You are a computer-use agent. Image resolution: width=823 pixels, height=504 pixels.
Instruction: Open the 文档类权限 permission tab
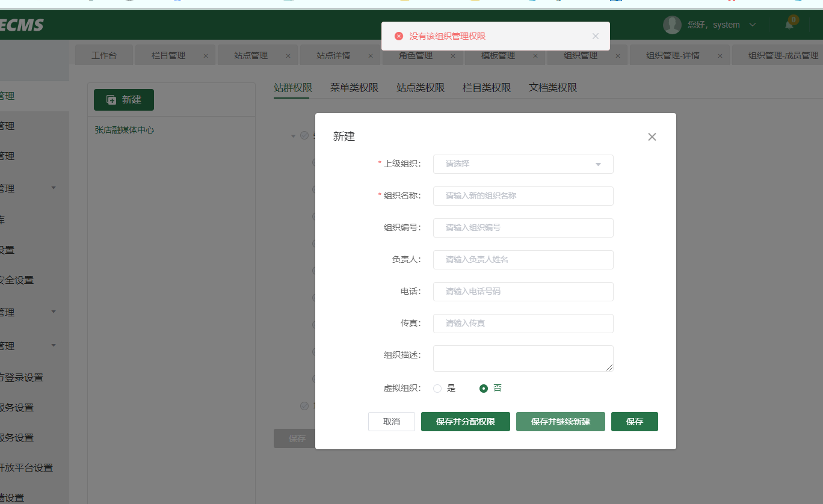click(553, 88)
